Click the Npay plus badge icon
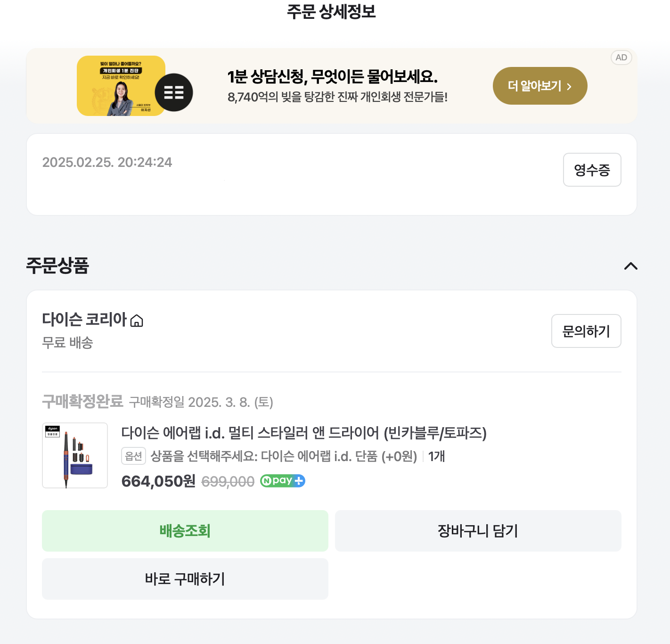This screenshot has width=670, height=644. coord(283,481)
